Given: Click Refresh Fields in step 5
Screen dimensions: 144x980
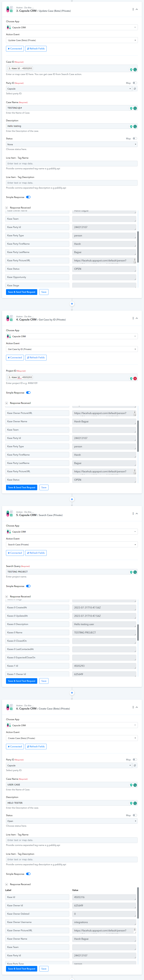Looking at the screenshot, I should click(x=36, y=553).
